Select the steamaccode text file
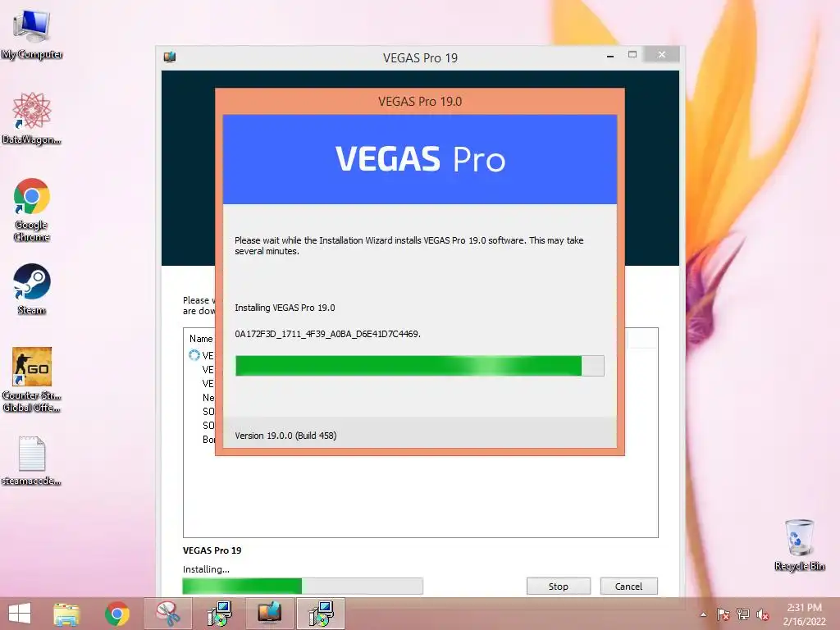Screen dimensions: 840x630 [x=32, y=461]
